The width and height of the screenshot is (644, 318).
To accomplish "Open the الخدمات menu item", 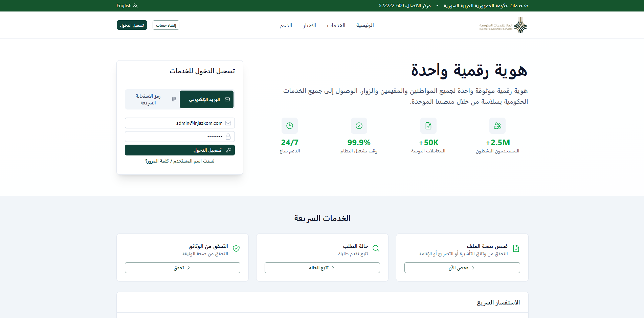I will point(336,25).
